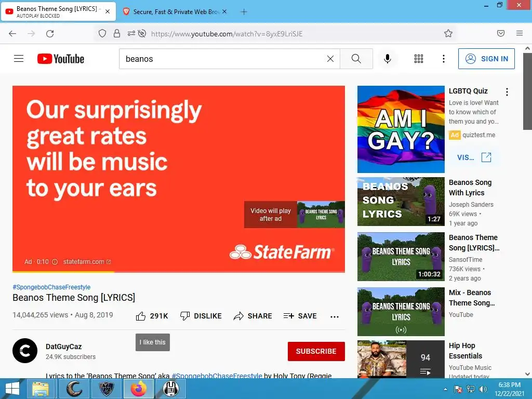Open tracking protection shield icon
This screenshot has width=532, height=399.
[x=102, y=33]
